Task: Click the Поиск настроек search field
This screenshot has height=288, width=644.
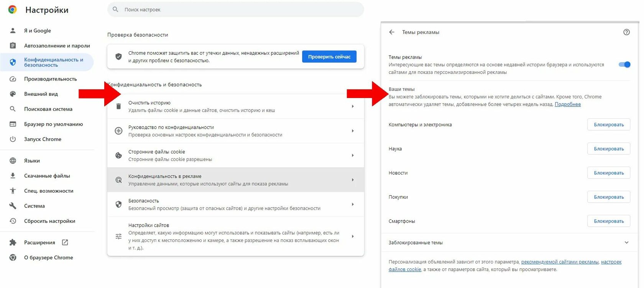Action: 235,10
